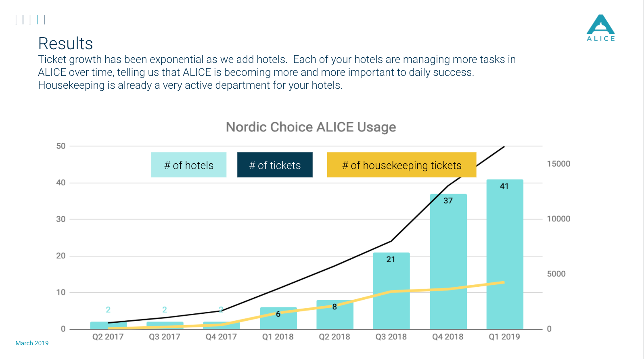Viewport: 644px width, 359px height.
Task: Click the 10000 right-axis label
Action: click(x=558, y=219)
